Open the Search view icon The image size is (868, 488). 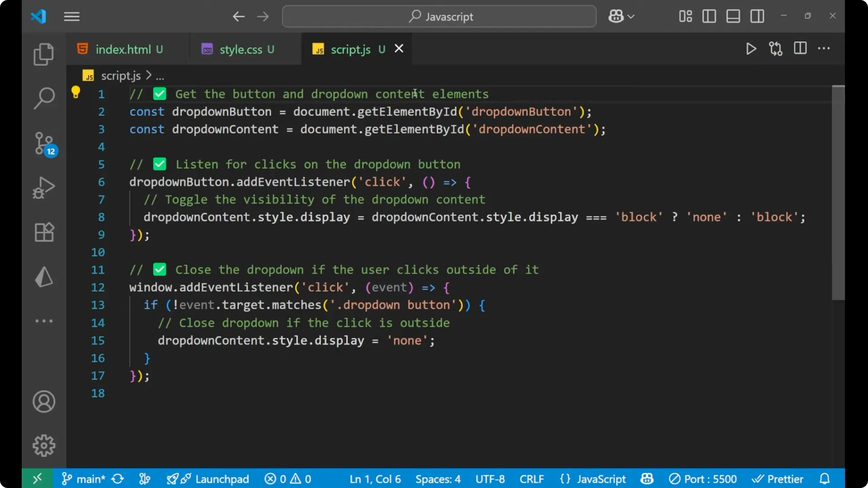pos(43,98)
